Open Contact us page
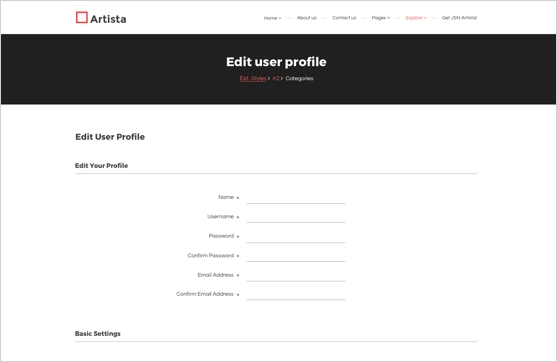 (344, 18)
